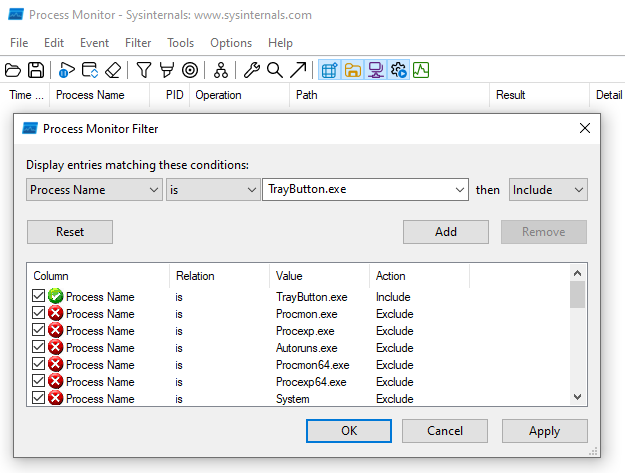Open Filter via funnel toolbar icon

(143, 70)
